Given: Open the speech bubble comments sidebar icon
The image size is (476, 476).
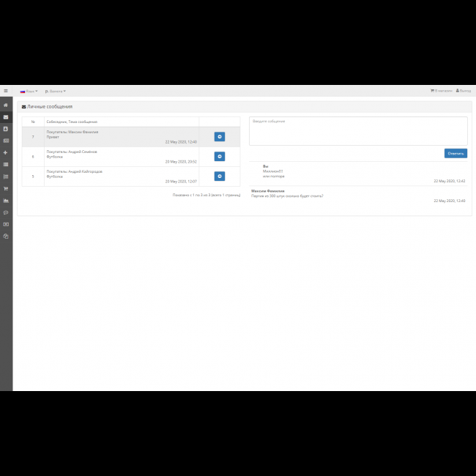Looking at the screenshot, I should pos(6,212).
